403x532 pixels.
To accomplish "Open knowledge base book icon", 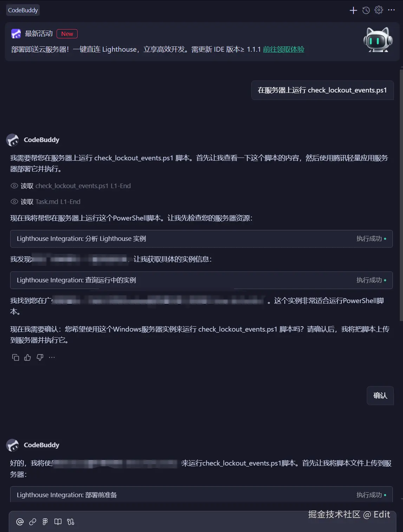I will pos(58,522).
